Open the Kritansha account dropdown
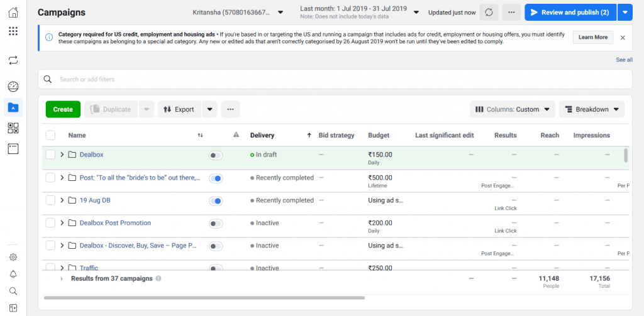 pos(238,13)
